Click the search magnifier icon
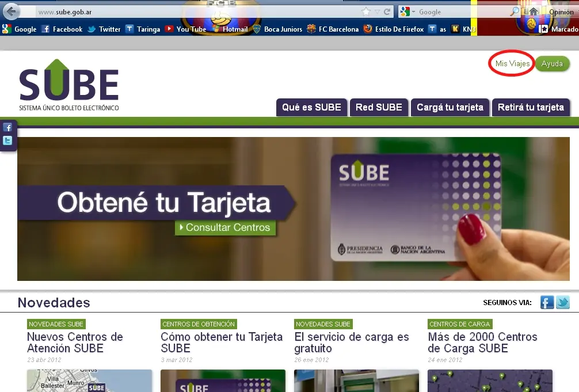The height and width of the screenshot is (392, 579). point(515,12)
